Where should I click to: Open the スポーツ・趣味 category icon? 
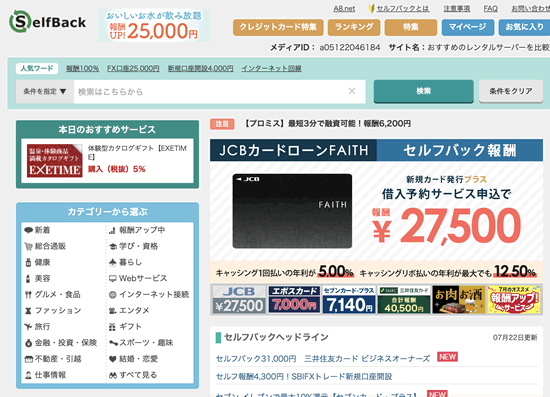[113, 343]
